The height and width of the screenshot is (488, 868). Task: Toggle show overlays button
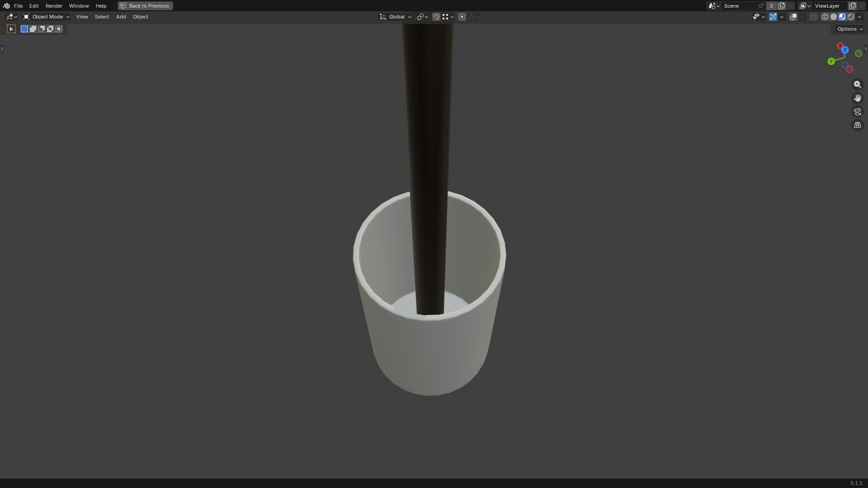coord(793,17)
